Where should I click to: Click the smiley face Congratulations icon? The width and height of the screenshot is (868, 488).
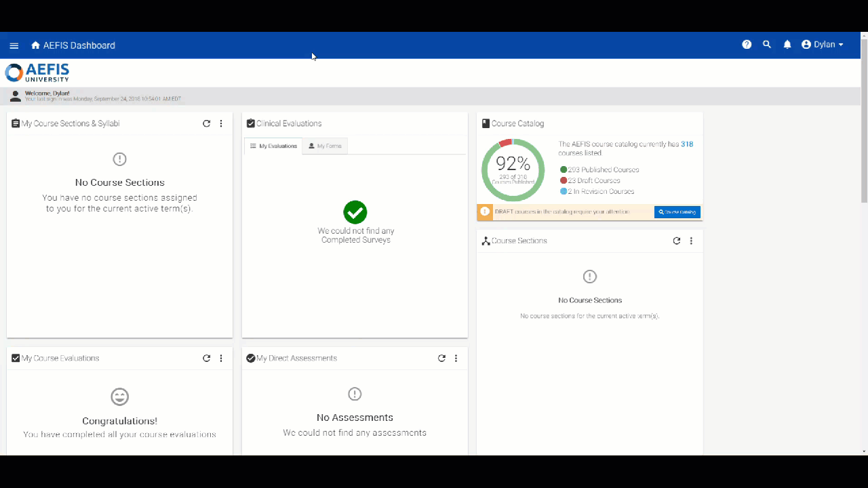[119, 396]
